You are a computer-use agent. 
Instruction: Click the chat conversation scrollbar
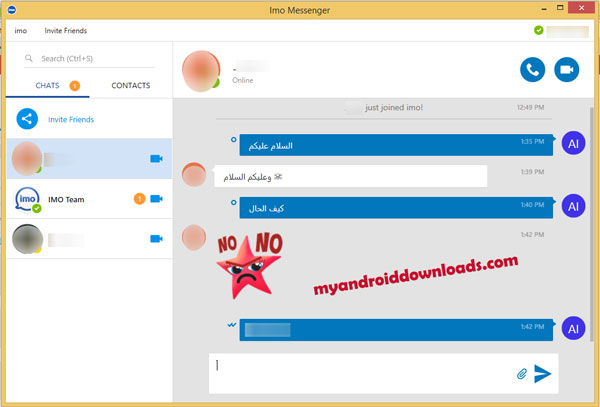[592, 224]
